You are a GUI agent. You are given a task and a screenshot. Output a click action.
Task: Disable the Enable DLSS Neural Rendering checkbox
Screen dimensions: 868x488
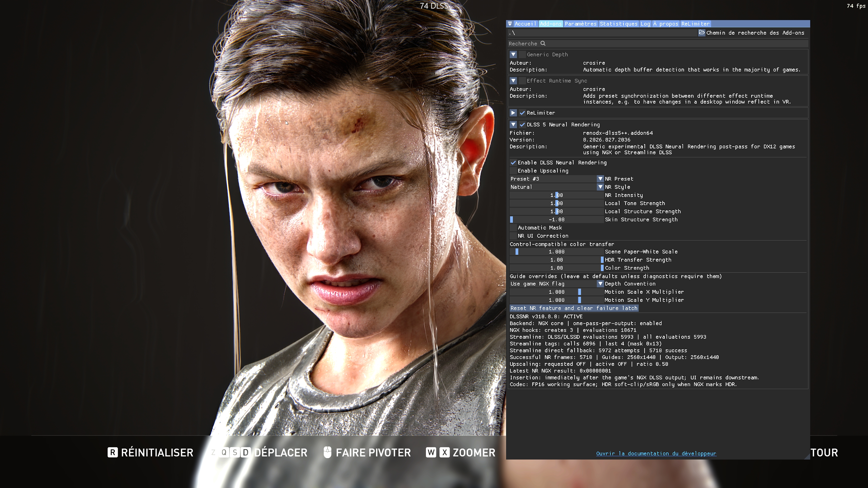pyautogui.click(x=513, y=162)
